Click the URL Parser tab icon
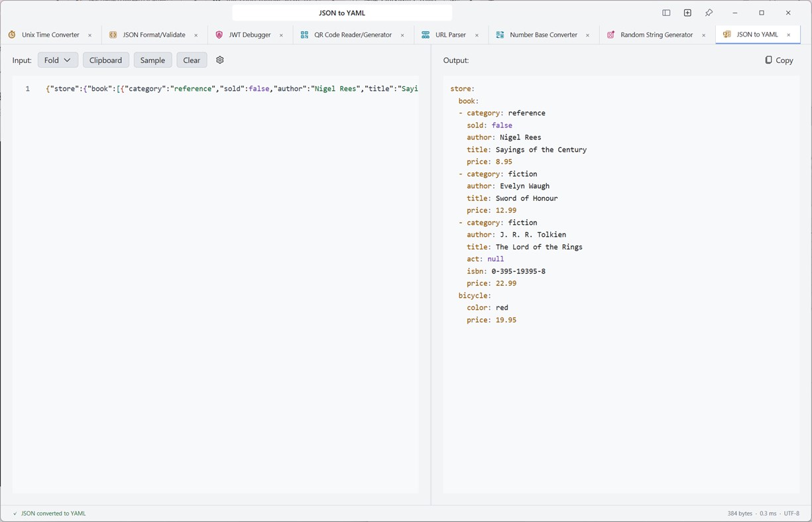This screenshot has height=522, width=812. coord(426,34)
